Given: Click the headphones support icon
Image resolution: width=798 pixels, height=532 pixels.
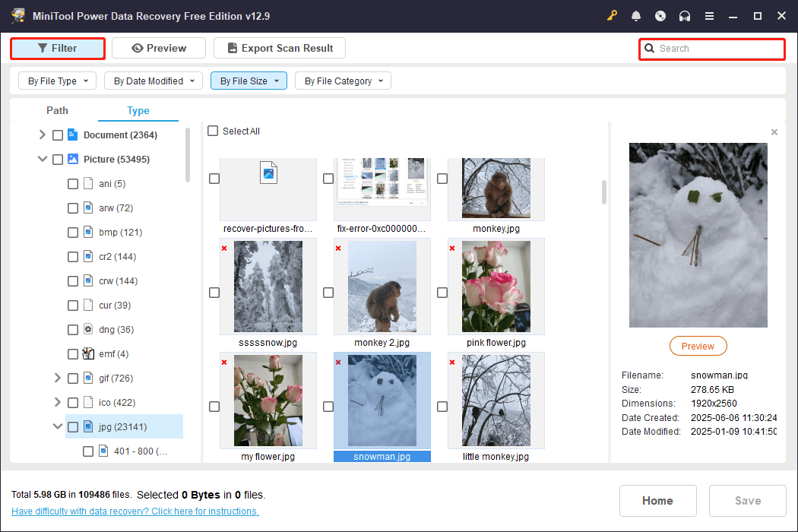Looking at the screenshot, I should tap(685, 16).
